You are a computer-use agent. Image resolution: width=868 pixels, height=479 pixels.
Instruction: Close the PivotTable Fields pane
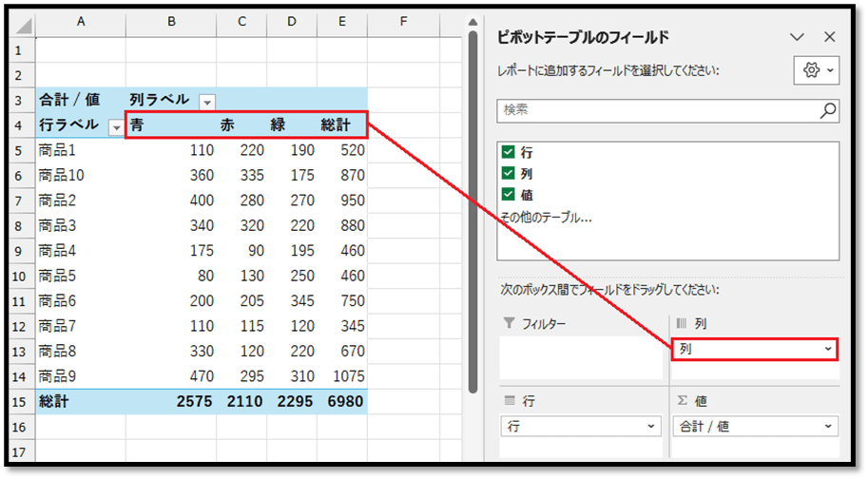pyautogui.click(x=829, y=38)
